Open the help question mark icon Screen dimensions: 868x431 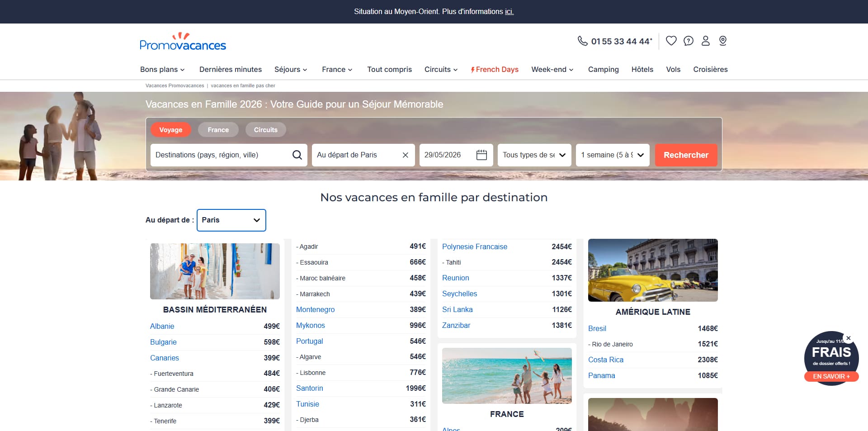point(689,41)
